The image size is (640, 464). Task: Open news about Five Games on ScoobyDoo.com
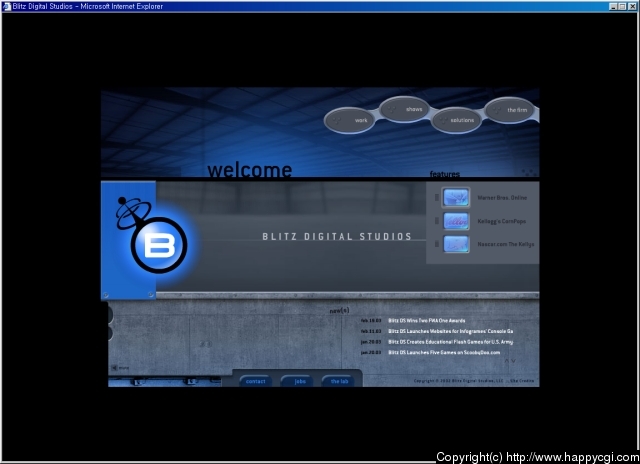click(444, 353)
